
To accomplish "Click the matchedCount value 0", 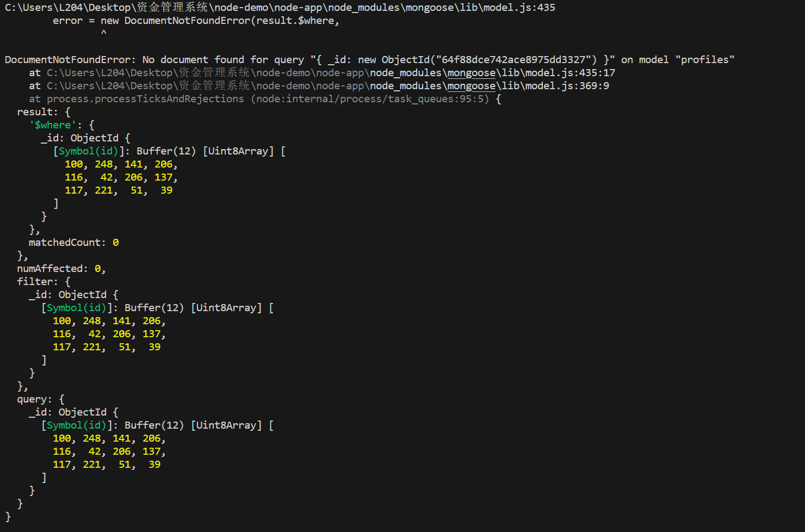I will tap(116, 243).
